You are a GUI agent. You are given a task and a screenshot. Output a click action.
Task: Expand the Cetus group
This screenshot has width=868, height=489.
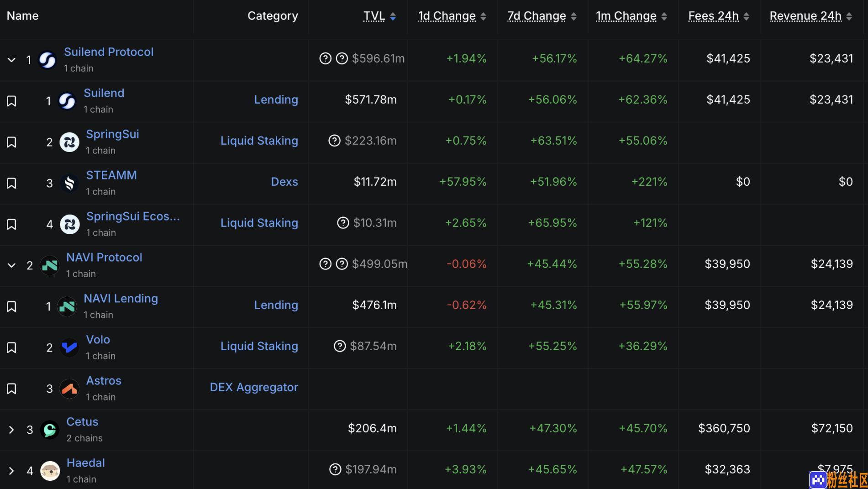pos(11,430)
